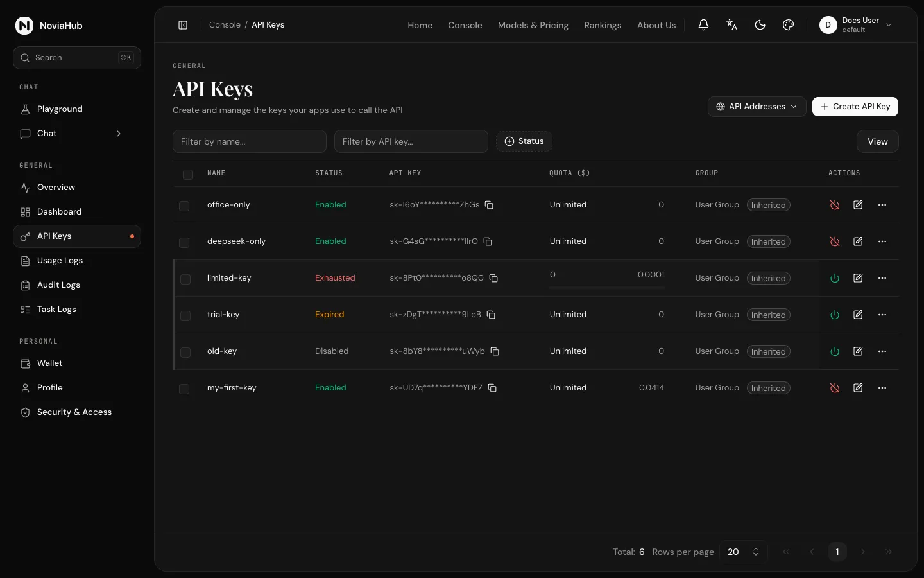Open more actions for office-only
Viewport: 924px width, 578px height.
click(x=882, y=205)
